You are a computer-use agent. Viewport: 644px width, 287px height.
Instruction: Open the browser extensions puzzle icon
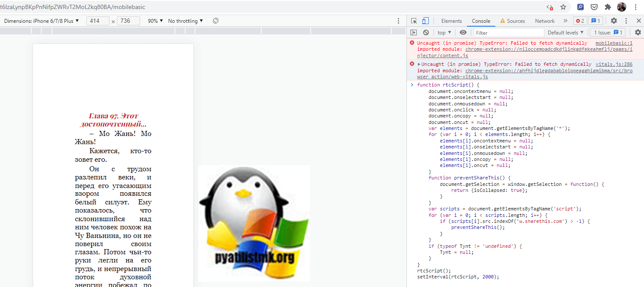608,7
